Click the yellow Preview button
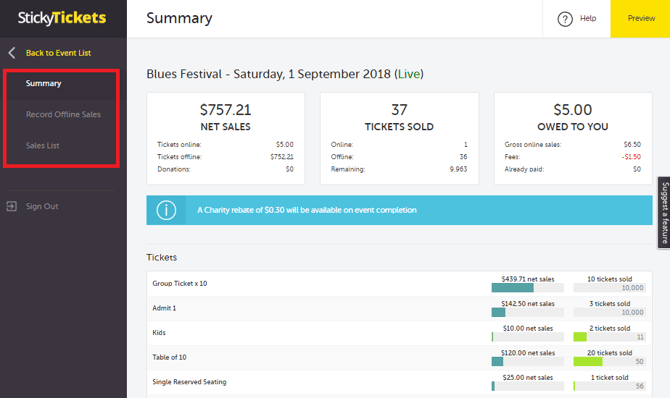 click(640, 19)
